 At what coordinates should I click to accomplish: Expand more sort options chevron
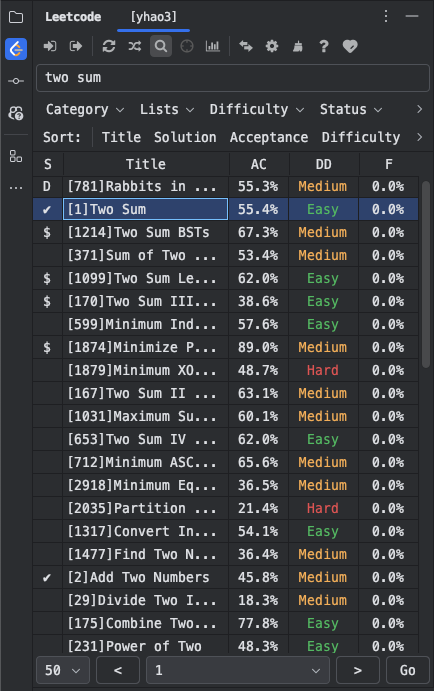tap(419, 137)
